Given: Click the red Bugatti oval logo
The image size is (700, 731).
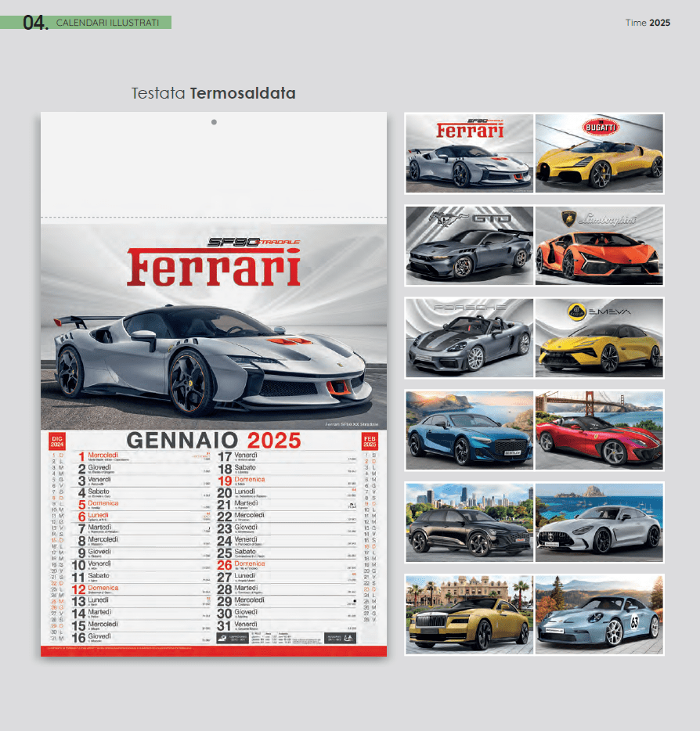Looking at the screenshot, I should [x=600, y=128].
